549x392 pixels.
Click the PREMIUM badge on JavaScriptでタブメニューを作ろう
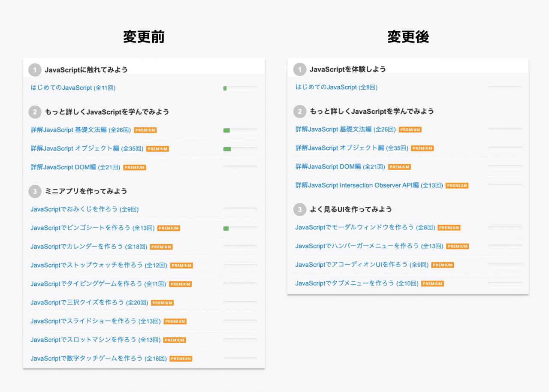point(432,283)
